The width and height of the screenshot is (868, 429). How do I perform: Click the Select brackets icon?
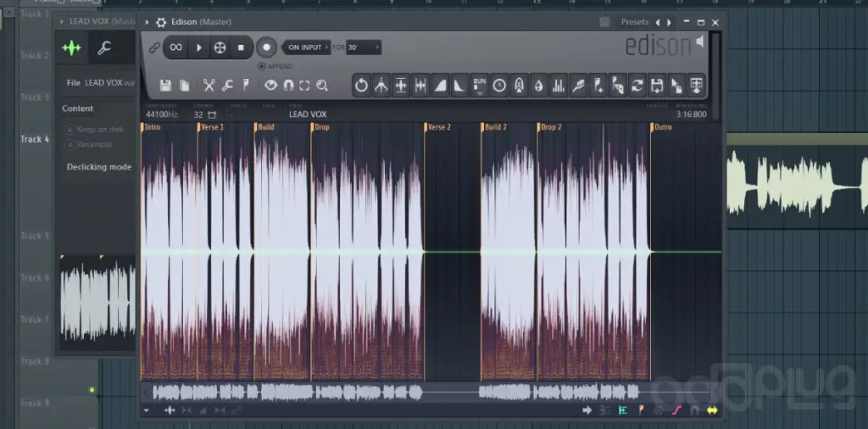click(304, 86)
